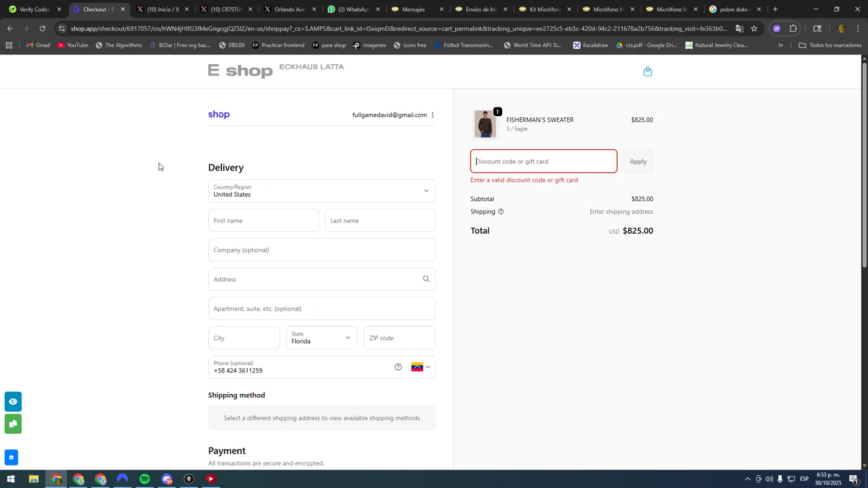Image resolution: width=868 pixels, height=488 pixels.
Task: Go back with browser back arrow
Action: [9, 28]
